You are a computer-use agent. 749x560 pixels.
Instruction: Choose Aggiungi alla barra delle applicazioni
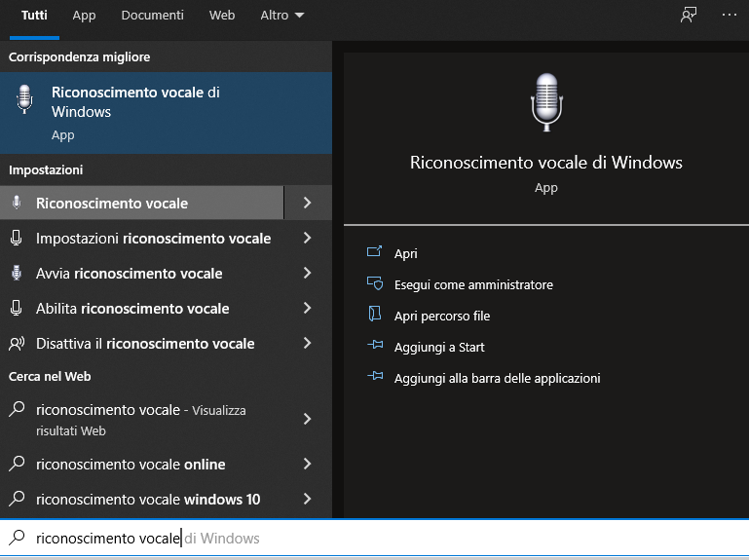(x=497, y=378)
